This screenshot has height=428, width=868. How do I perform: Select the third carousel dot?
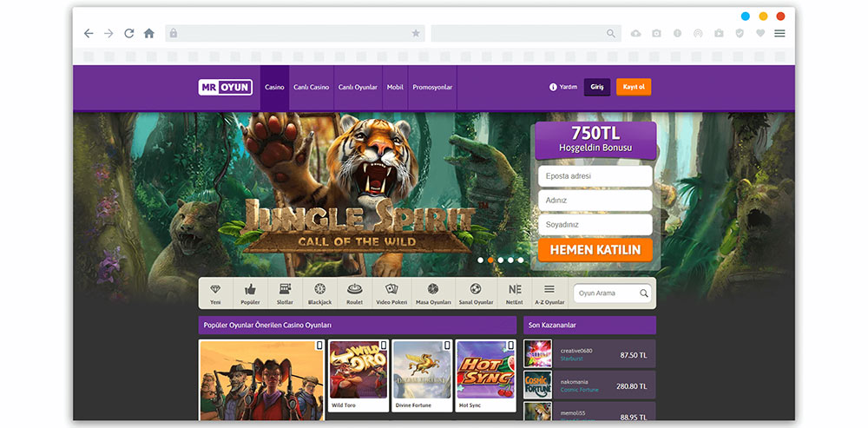(501, 260)
